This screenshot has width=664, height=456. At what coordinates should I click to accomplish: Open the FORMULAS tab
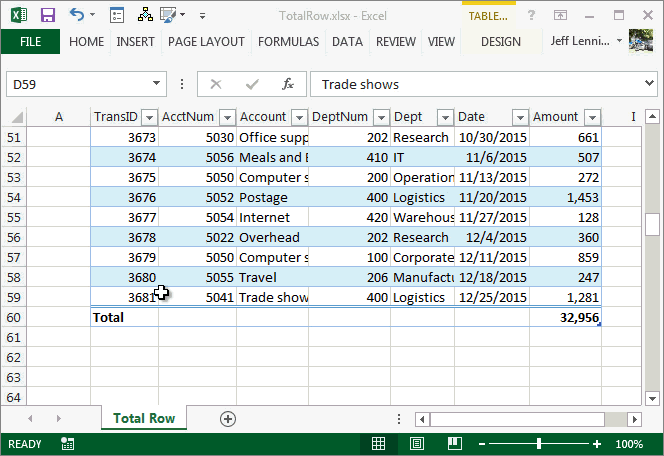(288, 41)
